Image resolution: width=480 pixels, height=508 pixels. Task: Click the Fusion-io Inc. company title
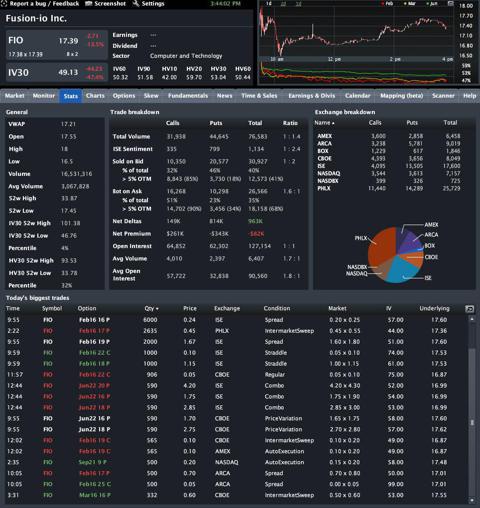[x=36, y=18]
